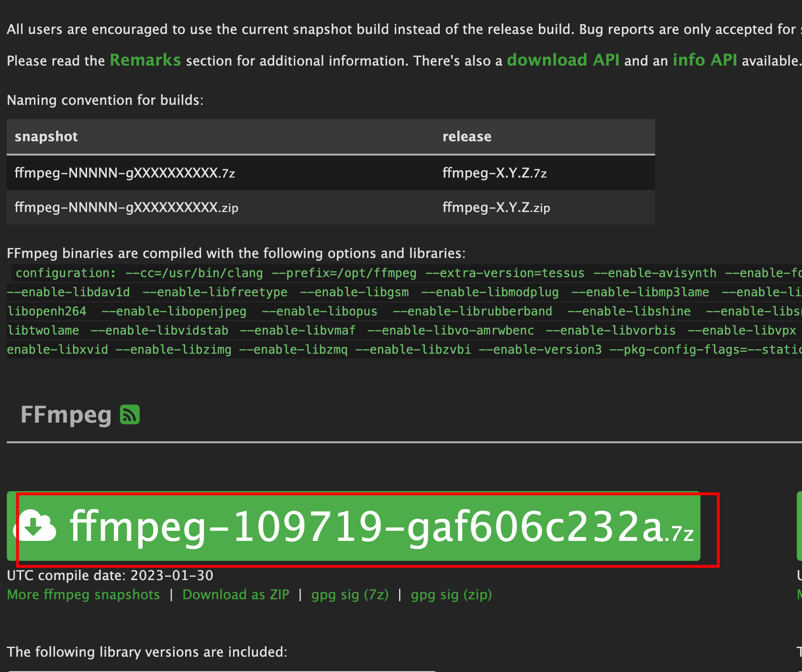Click Download as ZIP link
This screenshot has height=672, width=802.
point(236,594)
